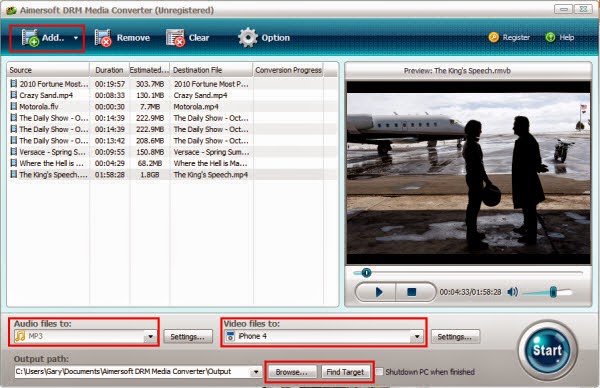Click the Add files icon
Viewport: 600px width, 388px height.
tap(30, 37)
